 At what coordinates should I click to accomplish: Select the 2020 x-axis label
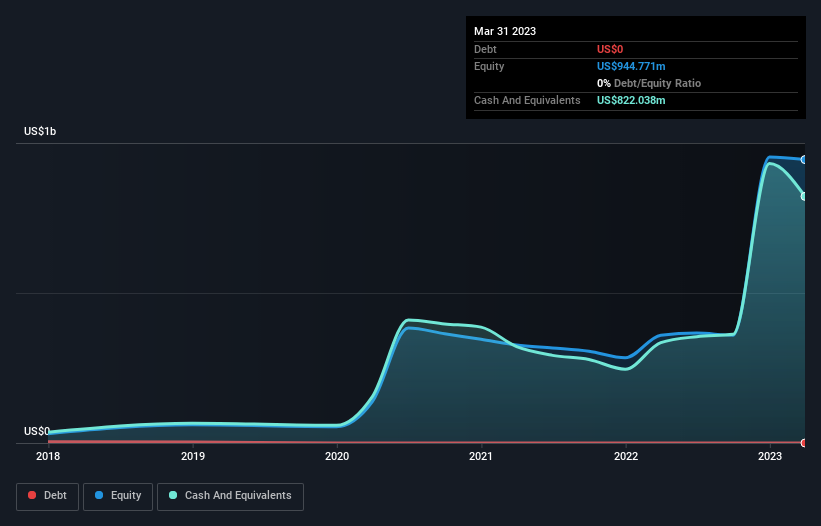pos(337,456)
